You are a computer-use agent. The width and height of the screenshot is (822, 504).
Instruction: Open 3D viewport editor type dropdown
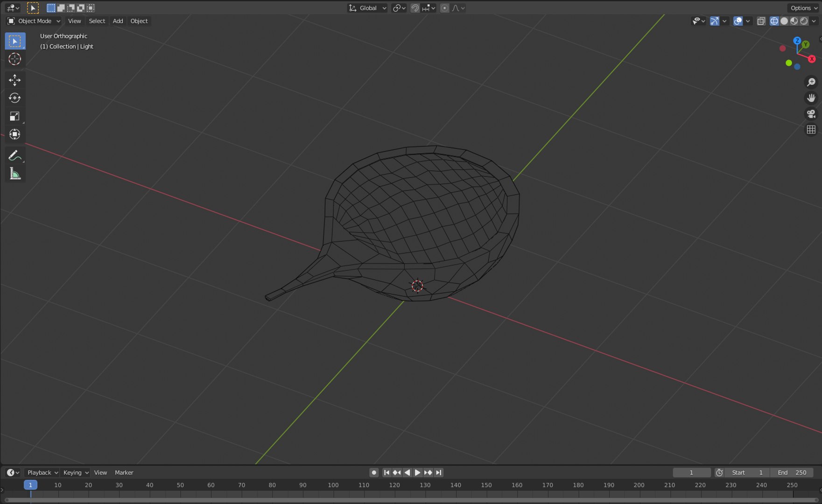pyautogui.click(x=13, y=8)
